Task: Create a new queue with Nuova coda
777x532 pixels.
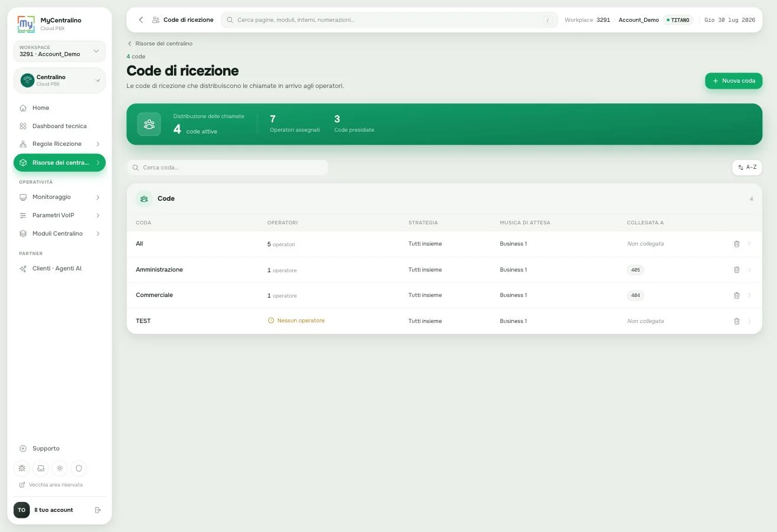Action: (x=733, y=81)
